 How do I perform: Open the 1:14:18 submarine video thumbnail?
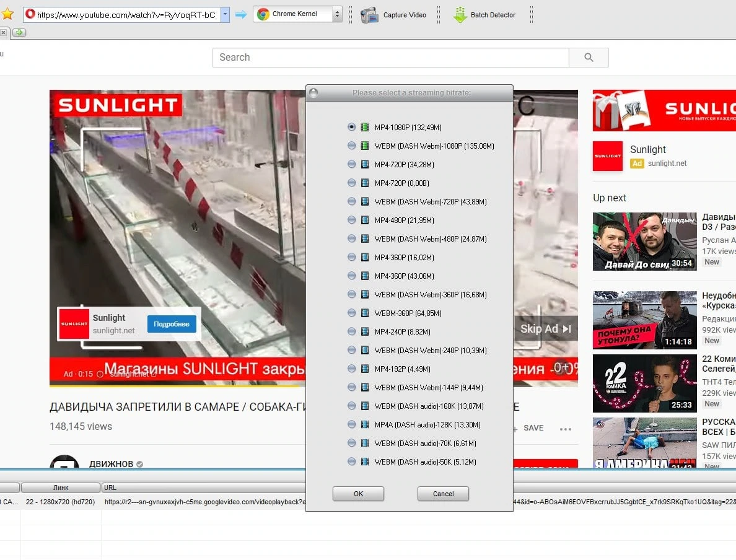click(x=644, y=320)
